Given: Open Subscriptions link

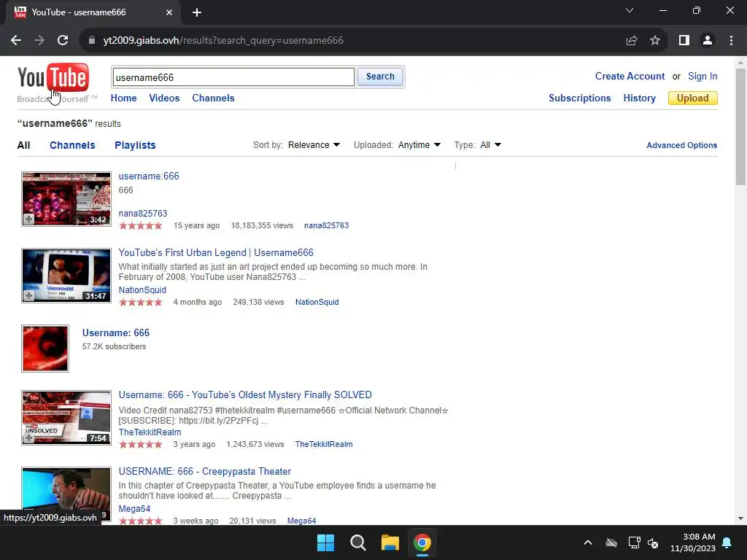Looking at the screenshot, I should click(580, 98).
